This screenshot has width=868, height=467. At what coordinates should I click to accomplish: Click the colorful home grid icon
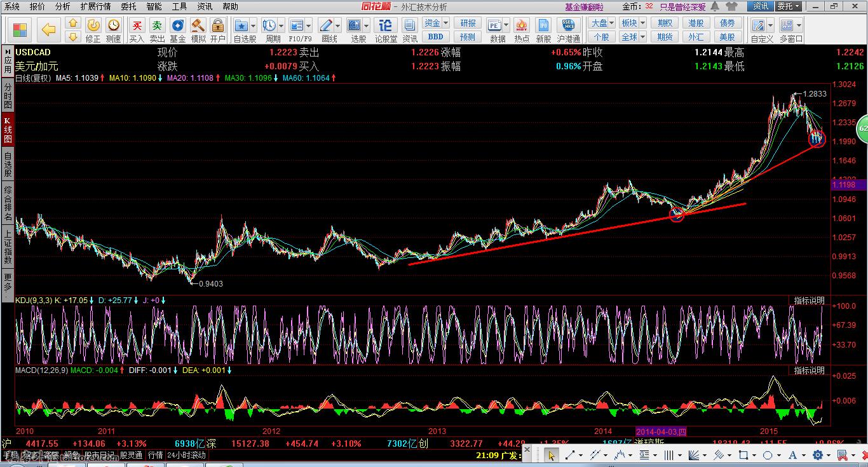[20, 30]
